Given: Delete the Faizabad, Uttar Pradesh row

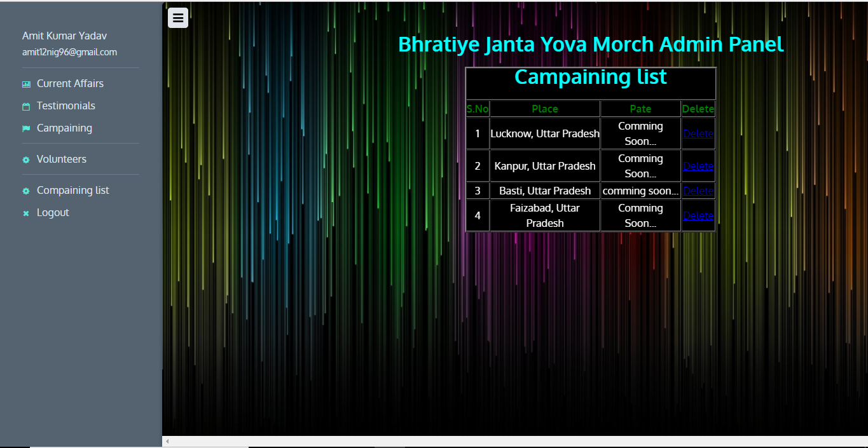Looking at the screenshot, I should pyautogui.click(x=698, y=215).
